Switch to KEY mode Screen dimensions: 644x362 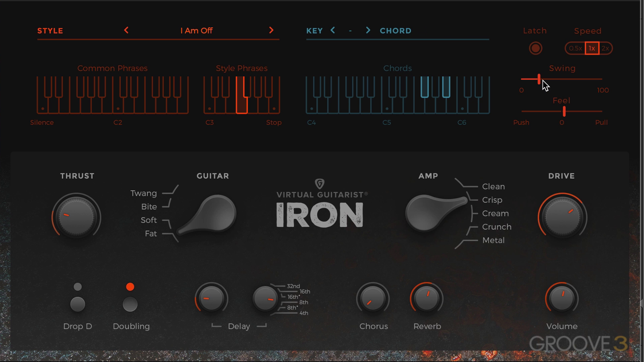(x=314, y=31)
